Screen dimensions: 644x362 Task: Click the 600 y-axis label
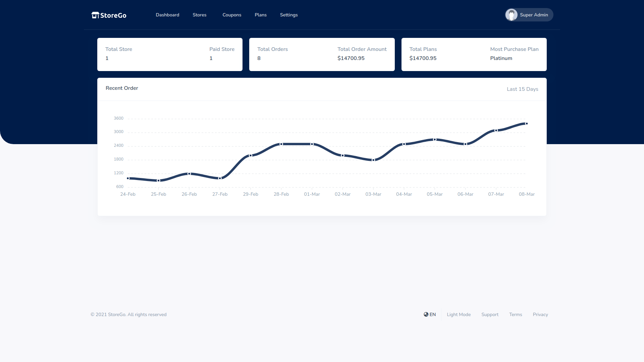120,187
